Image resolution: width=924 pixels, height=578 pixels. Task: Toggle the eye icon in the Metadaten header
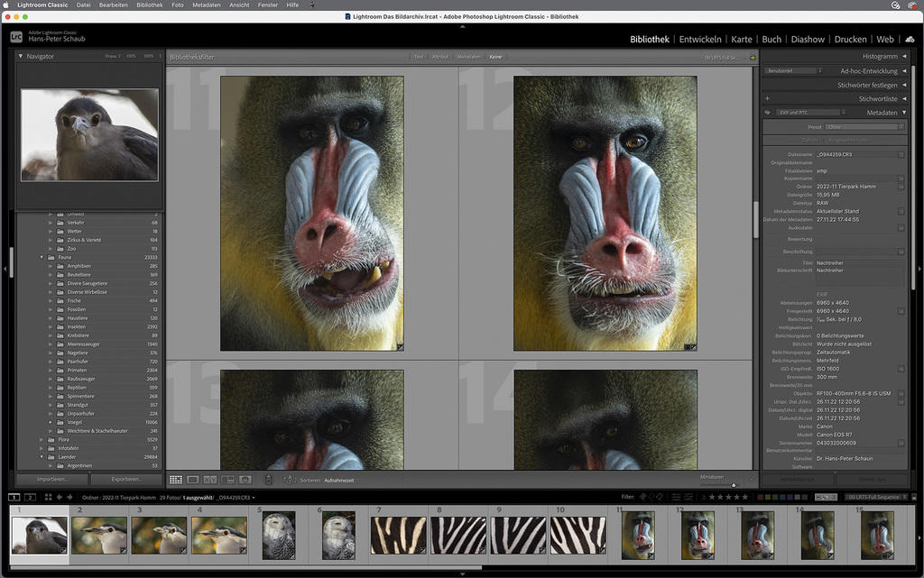coord(767,113)
